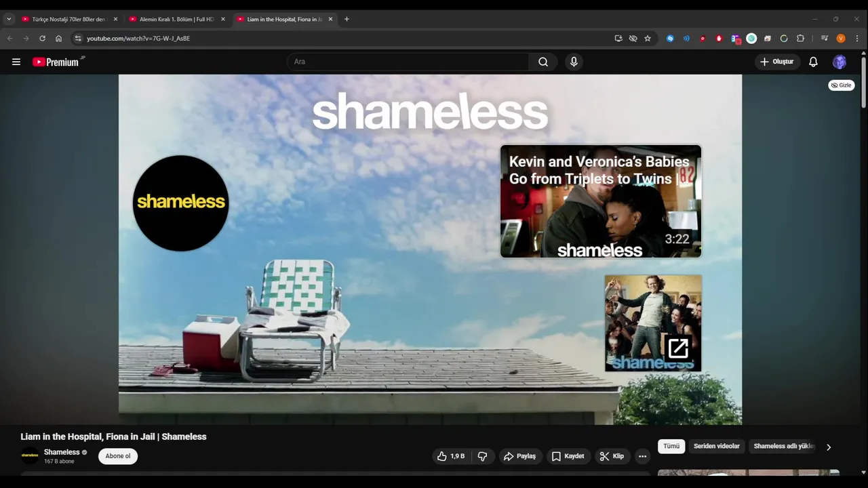Hide end screen with Gizle button
Screen dimensions: 868x488
842,85
